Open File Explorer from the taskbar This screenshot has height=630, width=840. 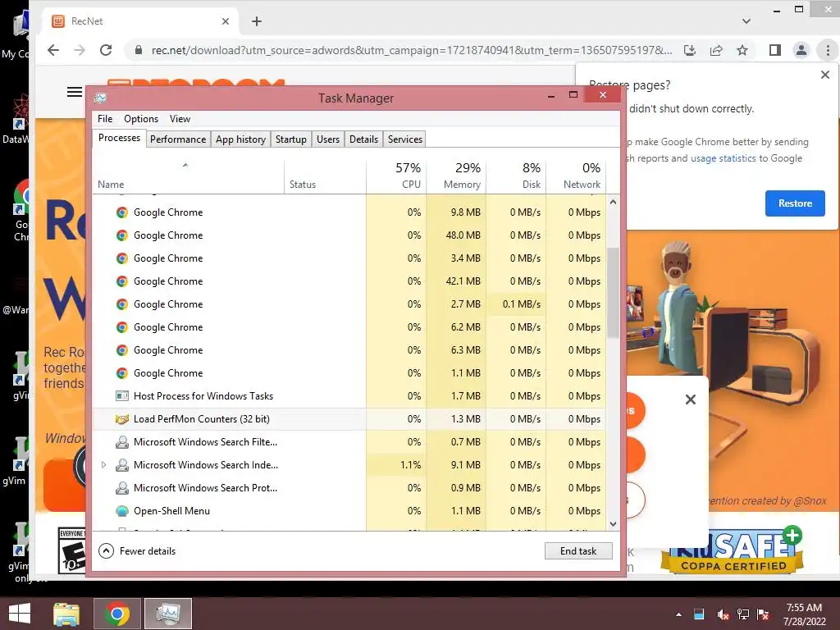point(66,614)
